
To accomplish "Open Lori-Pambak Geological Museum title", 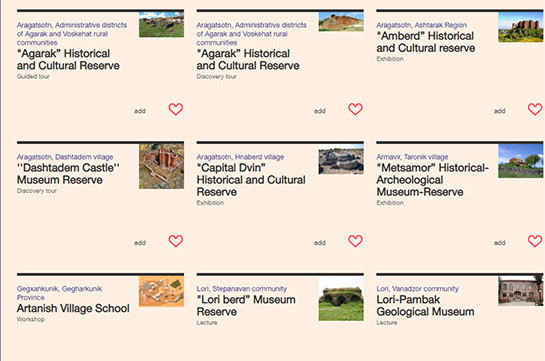I will click(425, 305).
